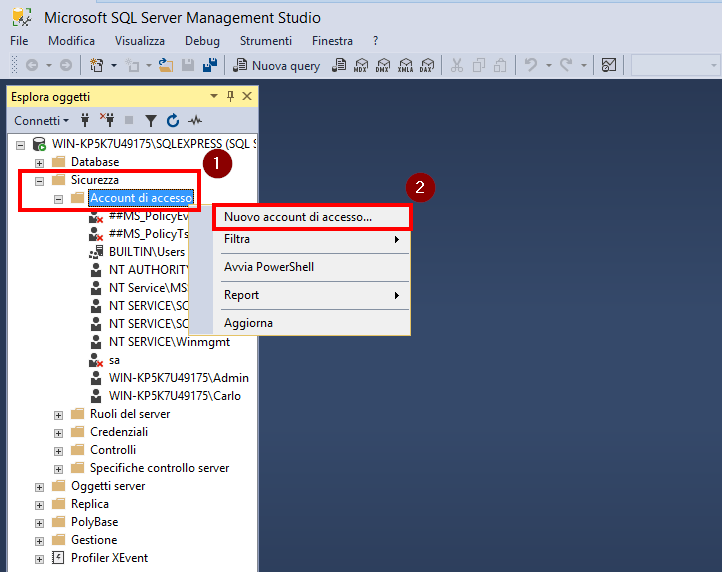Choose Avvia PowerShell from context menu
722x572 pixels.
(312, 267)
